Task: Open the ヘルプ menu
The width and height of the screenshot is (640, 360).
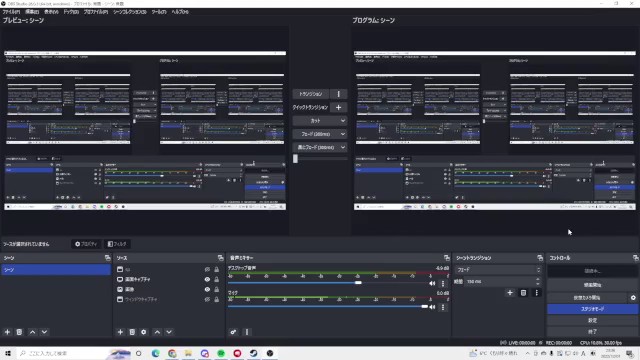Action: pos(180,12)
